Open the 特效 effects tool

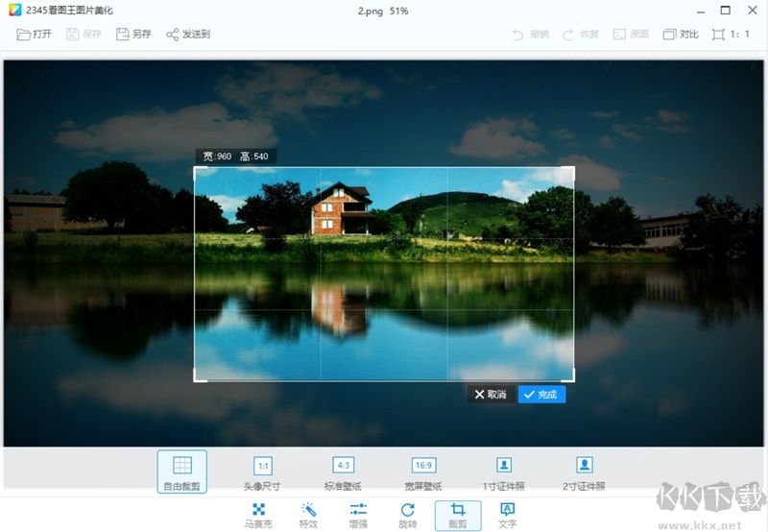308,514
